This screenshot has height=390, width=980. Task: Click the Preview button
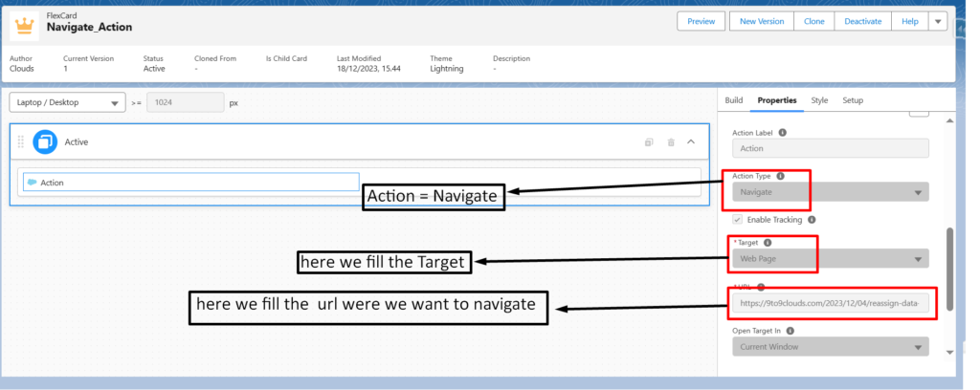[702, 21]
